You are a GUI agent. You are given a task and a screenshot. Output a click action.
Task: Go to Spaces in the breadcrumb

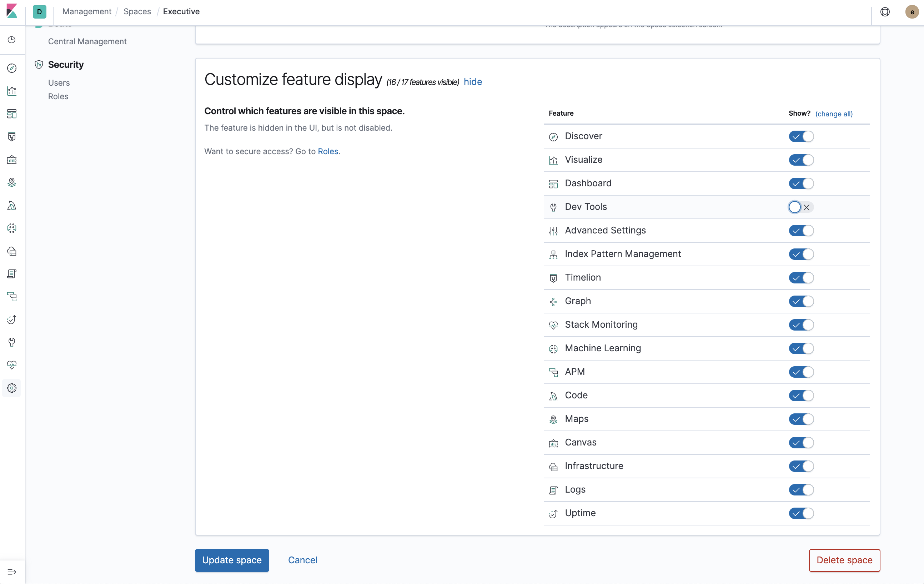137,11
